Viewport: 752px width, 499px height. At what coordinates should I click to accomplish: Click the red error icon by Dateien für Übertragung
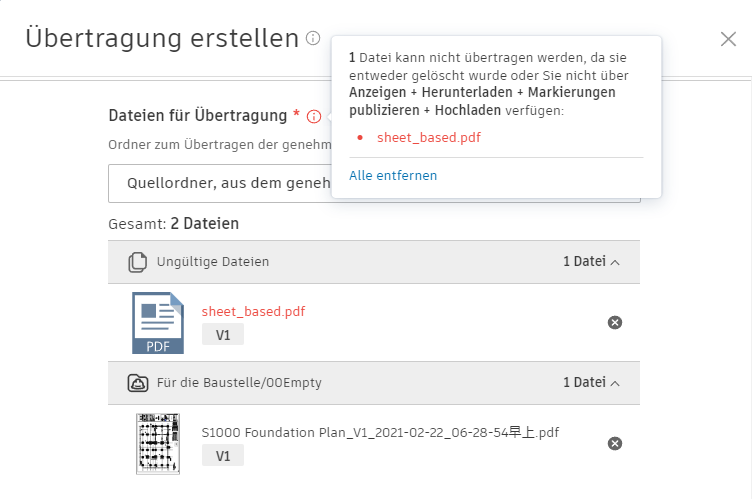tap(314, 116)
